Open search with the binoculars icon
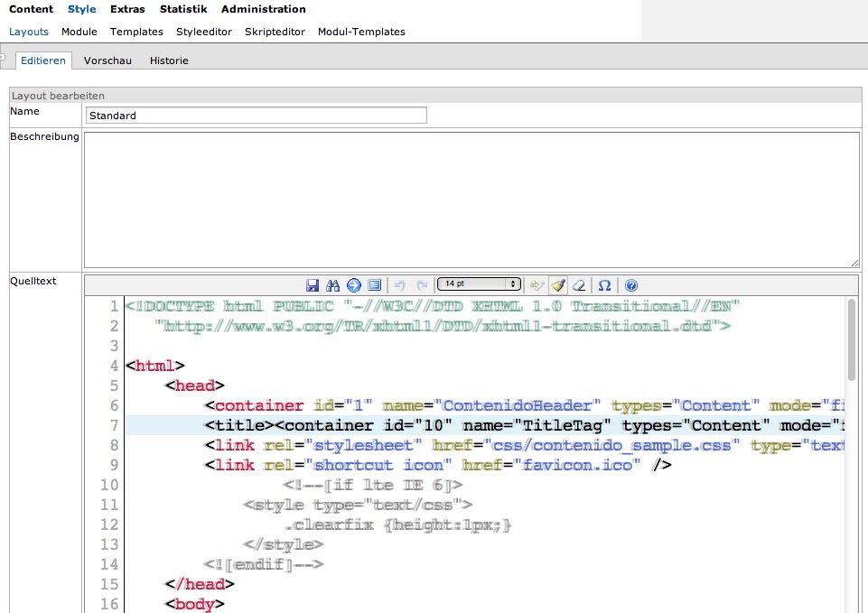This screenshot has height=613, width=868. (332, 285)
